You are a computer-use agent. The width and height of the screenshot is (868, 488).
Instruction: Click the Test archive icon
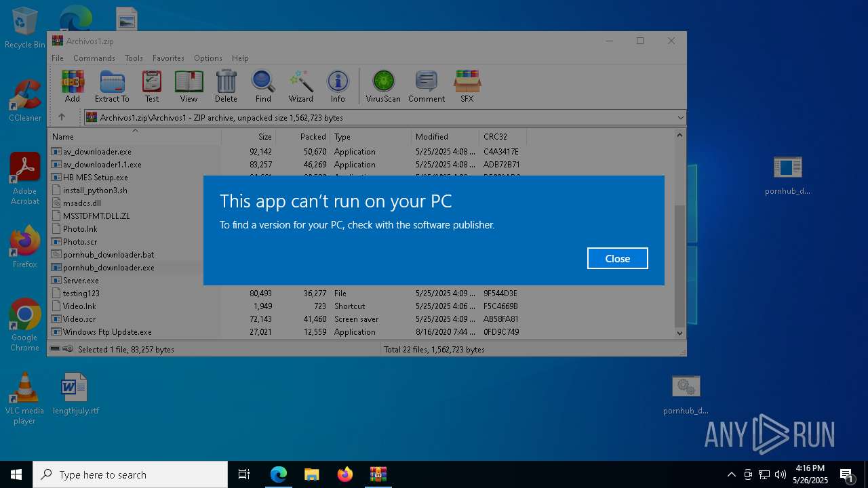pyautogui.click(x=152, y=86)
